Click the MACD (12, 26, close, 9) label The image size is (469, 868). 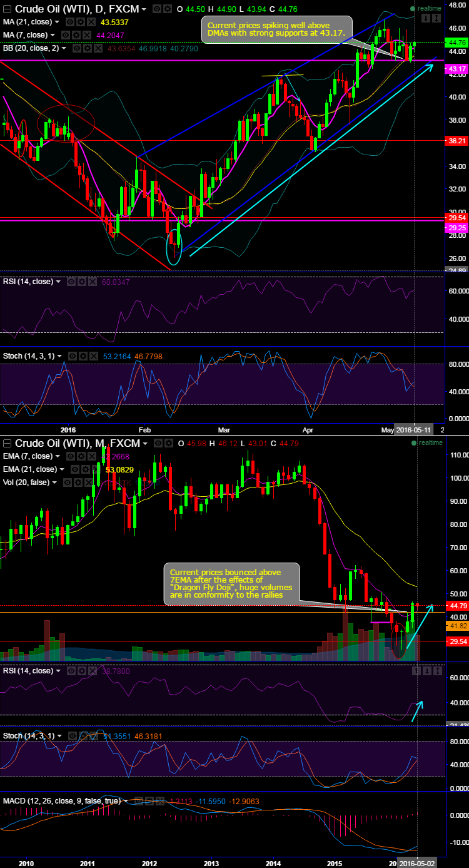(x=62, y=801)
